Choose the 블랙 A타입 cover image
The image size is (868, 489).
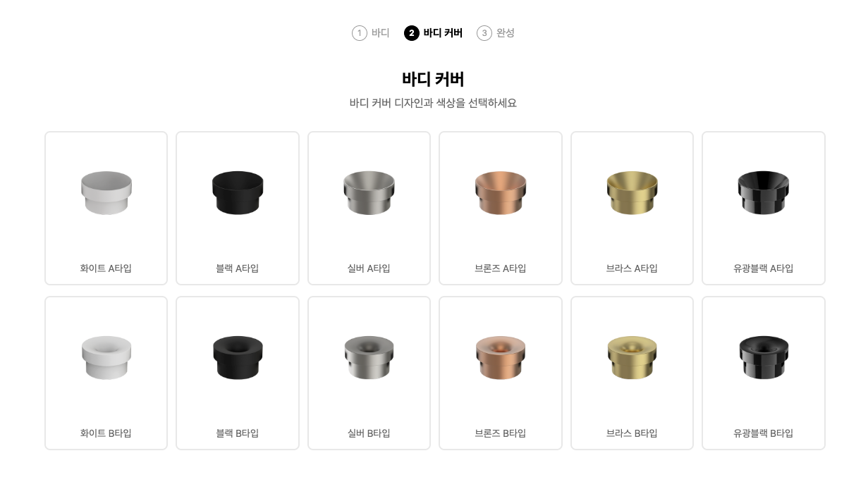click(x=238, y=193)
